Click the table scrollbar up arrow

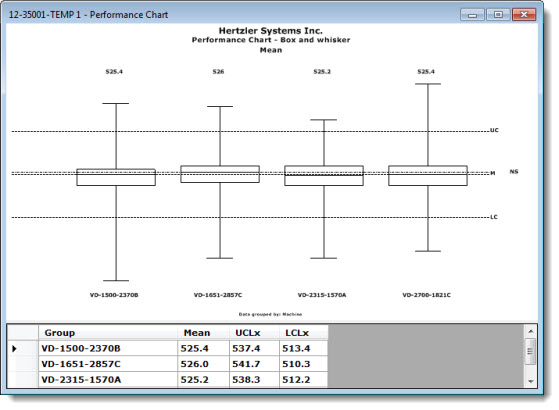(x=530, y=332)
